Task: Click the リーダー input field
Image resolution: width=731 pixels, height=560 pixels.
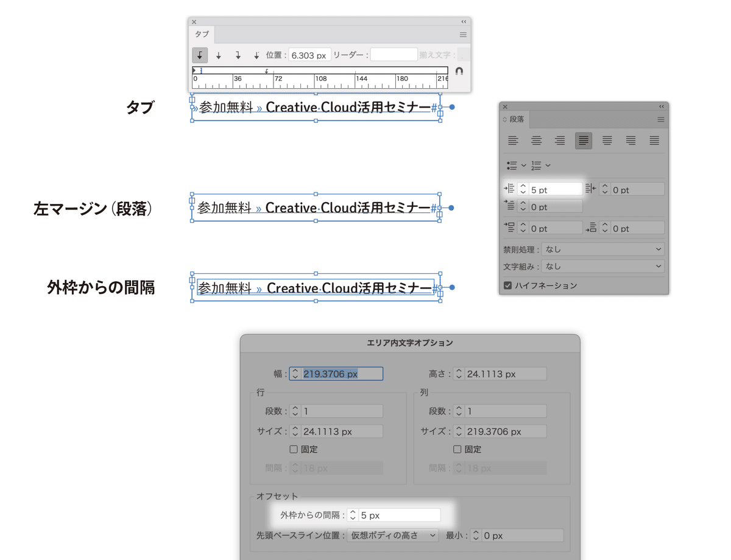Action: pyautogui.click(x=394, y=55)
